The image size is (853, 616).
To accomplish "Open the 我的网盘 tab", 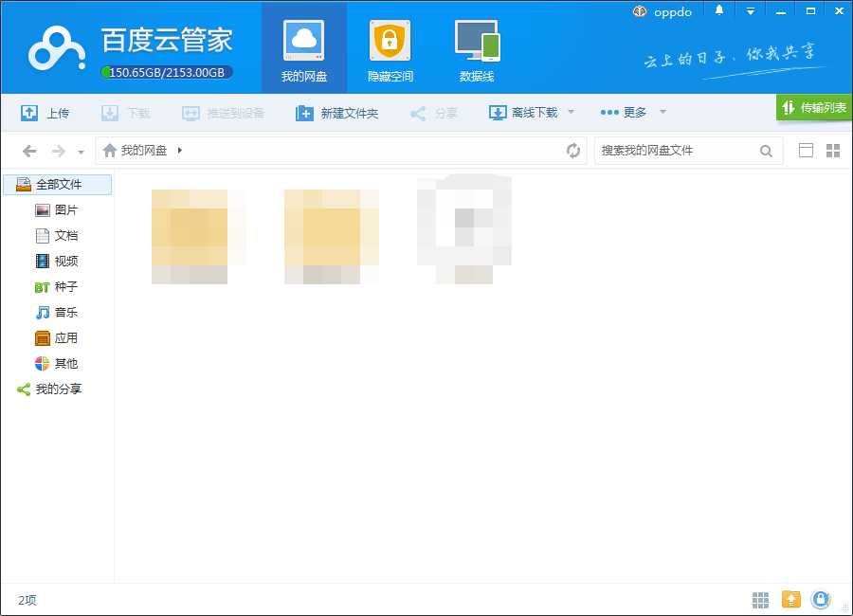I will 303,48.
